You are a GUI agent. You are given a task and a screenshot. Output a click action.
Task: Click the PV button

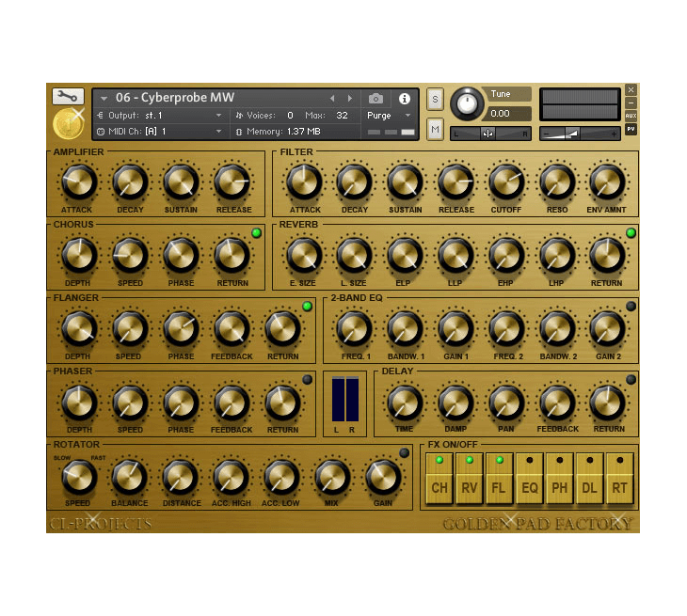[x=631, y=129]
